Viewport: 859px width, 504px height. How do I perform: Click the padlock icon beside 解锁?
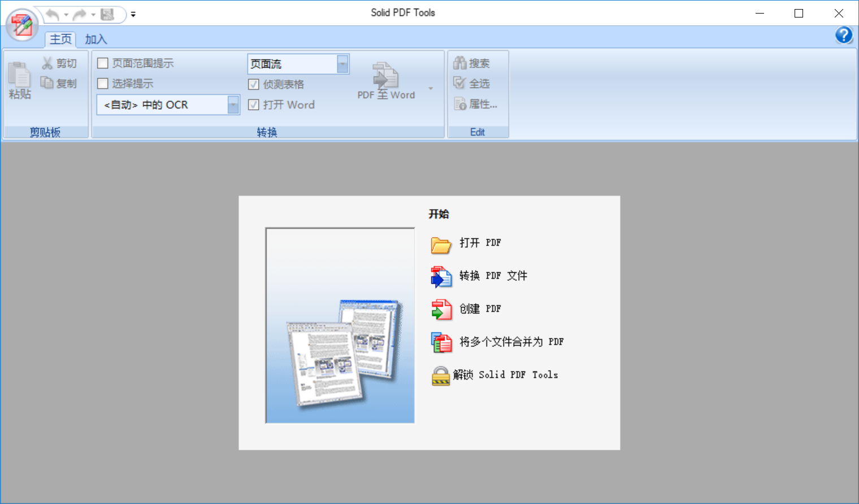(x=441, y=376)
